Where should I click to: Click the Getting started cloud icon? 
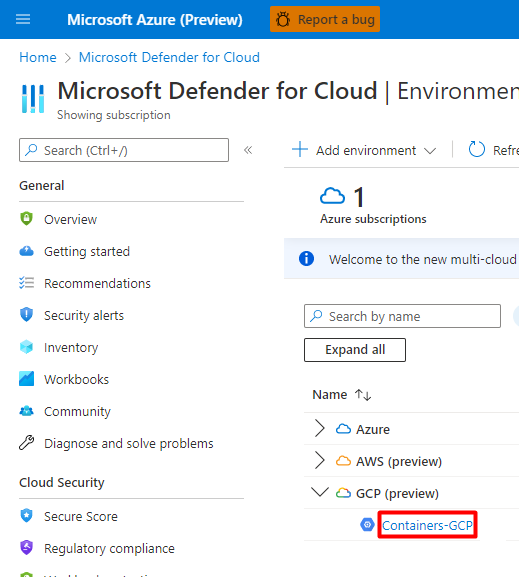(x=27, y=251)
